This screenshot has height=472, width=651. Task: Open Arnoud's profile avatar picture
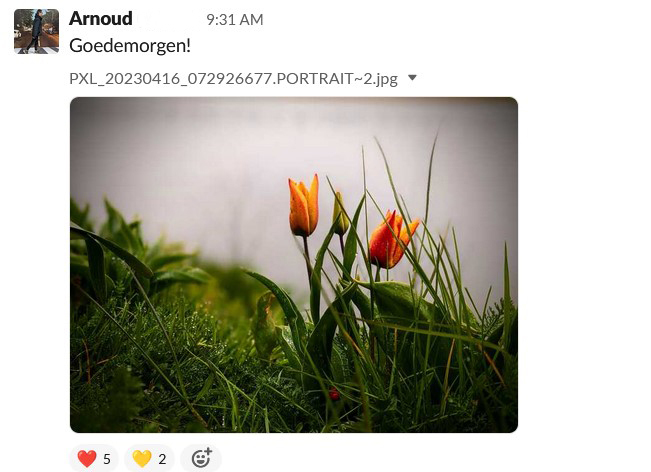click(37, 32)
